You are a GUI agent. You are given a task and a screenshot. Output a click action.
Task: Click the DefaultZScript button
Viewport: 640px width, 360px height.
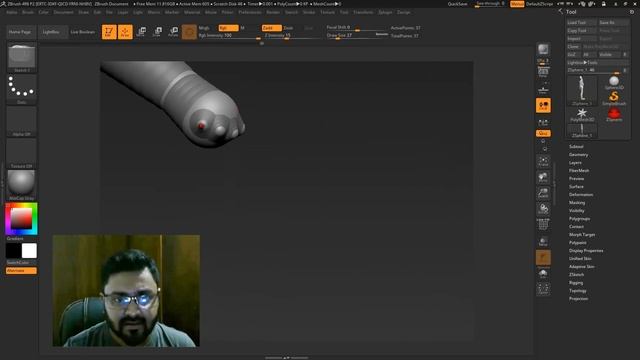coord(540,4)
